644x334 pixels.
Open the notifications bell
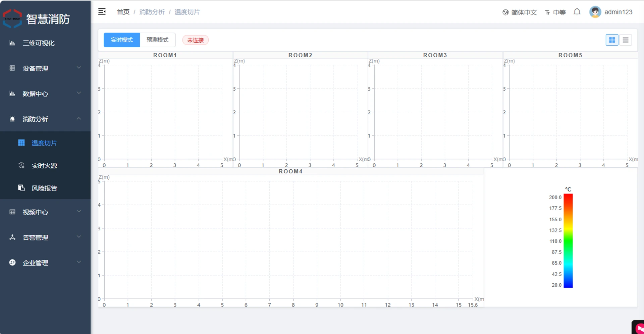pyautogui.click(x=577, y=12)
